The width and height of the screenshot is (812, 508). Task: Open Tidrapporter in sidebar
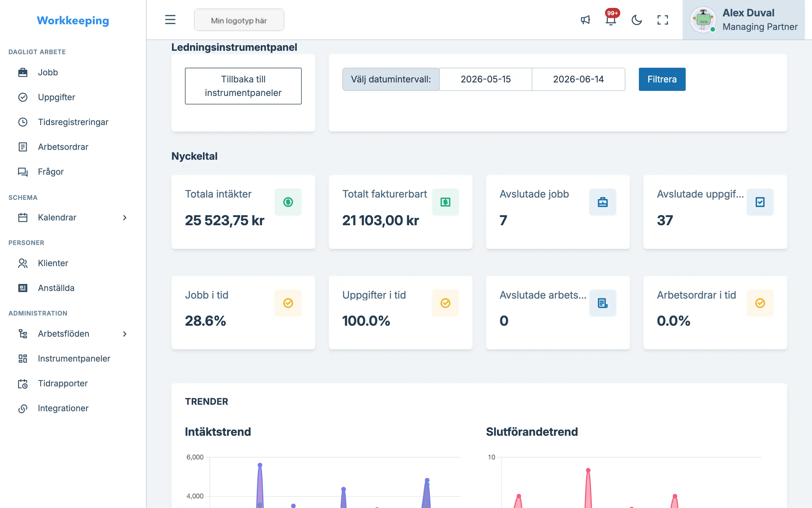pos(63,383)
